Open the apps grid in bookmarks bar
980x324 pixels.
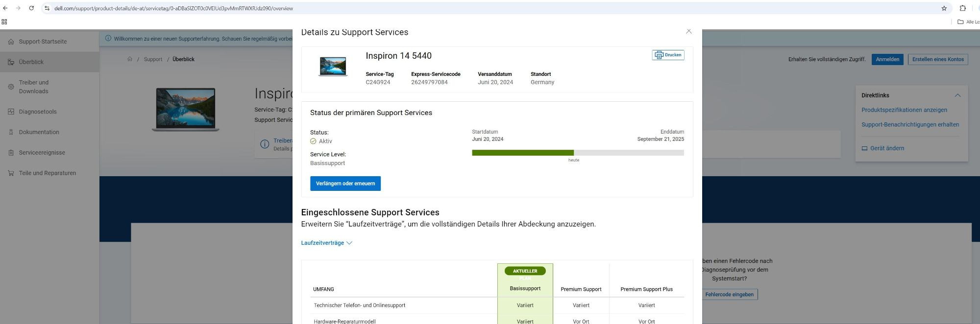pyautogui.click(x=4, y=22)
